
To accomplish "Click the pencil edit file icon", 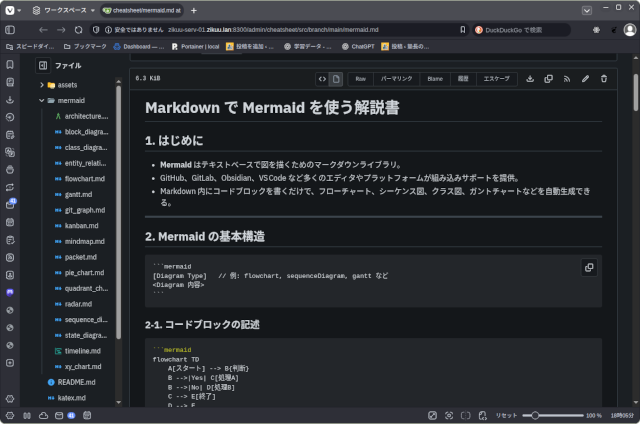I will (x=586, y=78).
